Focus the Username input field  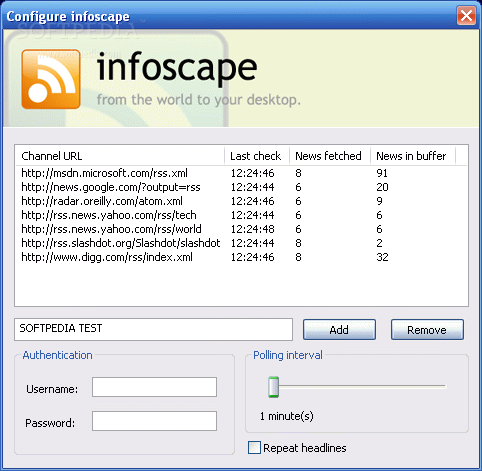[x=154, y=387]
